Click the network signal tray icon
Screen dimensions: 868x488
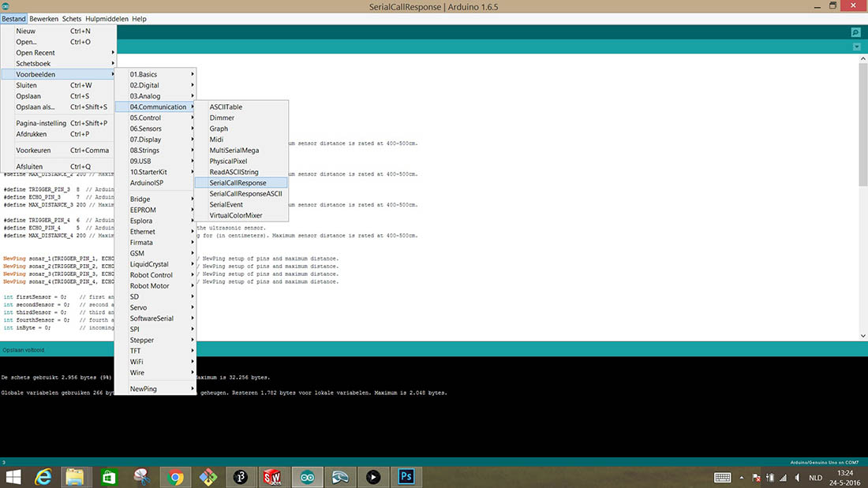coord(784,478)
